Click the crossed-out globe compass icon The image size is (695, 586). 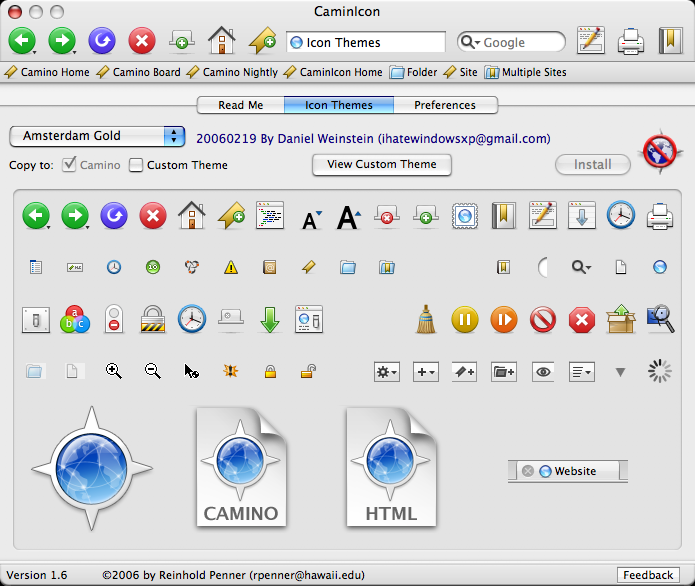point(660,152)
